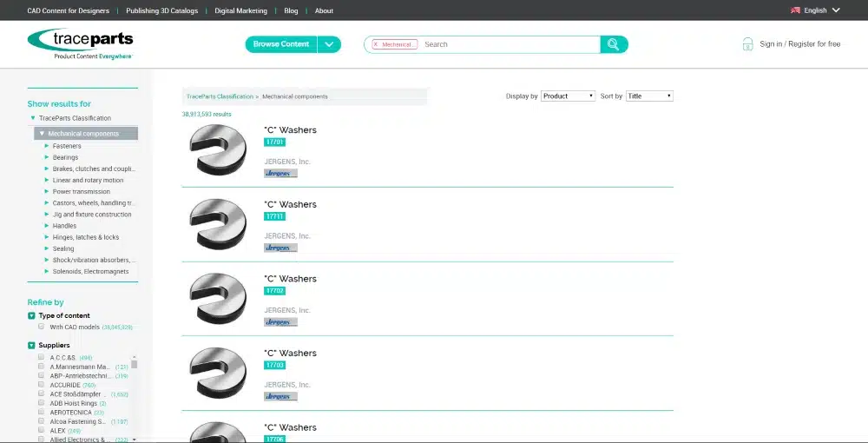The height and width of the screenshot is (443, 868).
Task: Click into the Search input field
Action: (510, 44)
